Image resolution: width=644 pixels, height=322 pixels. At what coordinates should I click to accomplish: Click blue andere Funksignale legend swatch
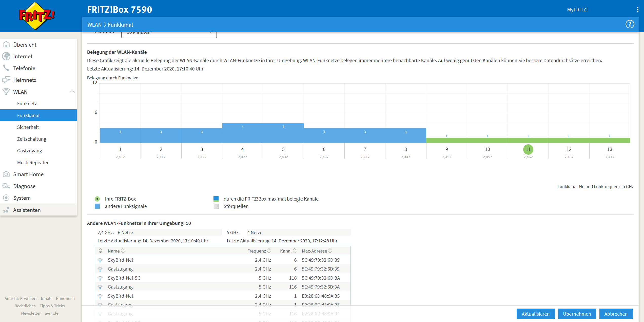(x=97, y=206)
